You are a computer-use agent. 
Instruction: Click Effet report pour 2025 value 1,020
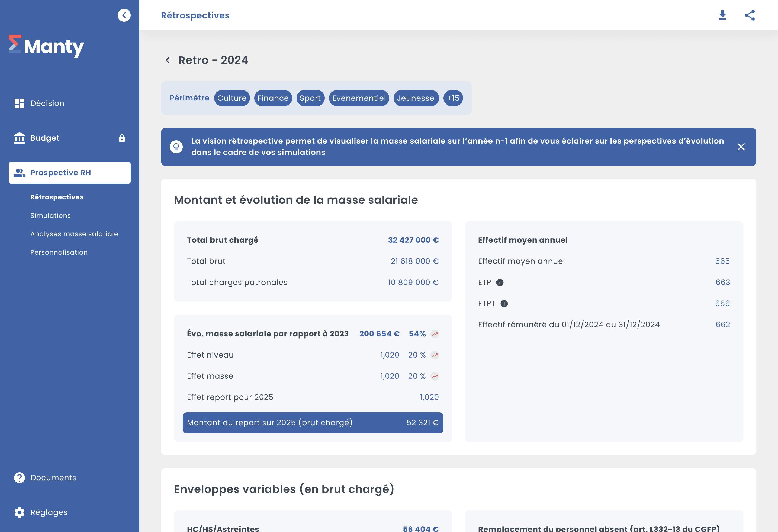[x=429, y=397]
